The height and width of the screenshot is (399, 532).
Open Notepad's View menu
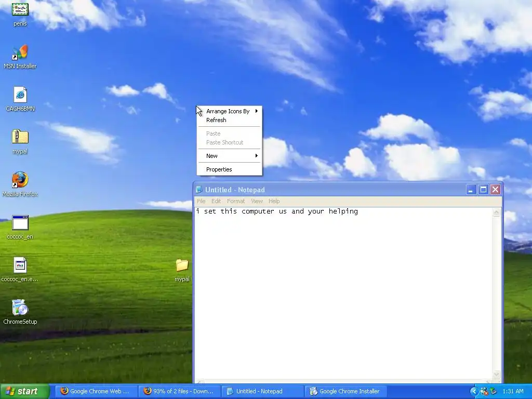coord(257,201)
